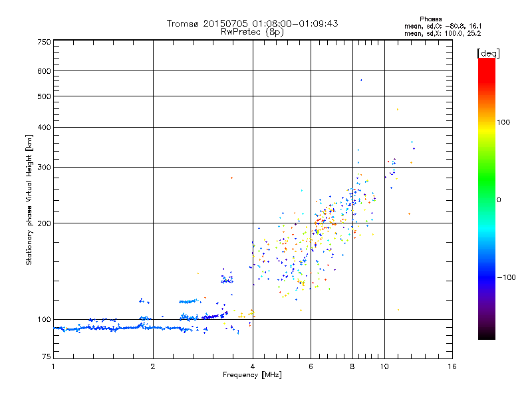Click x-axis tick label '2'
Viewport: 532px width, 399px height.
point(153,366)
